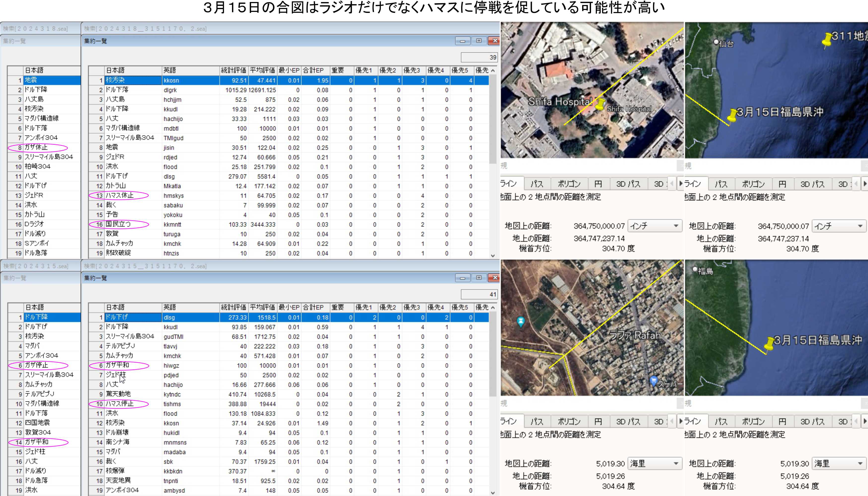Select the 八丈島 row coded hchjjm
The image size is (868, 496).
289,99
